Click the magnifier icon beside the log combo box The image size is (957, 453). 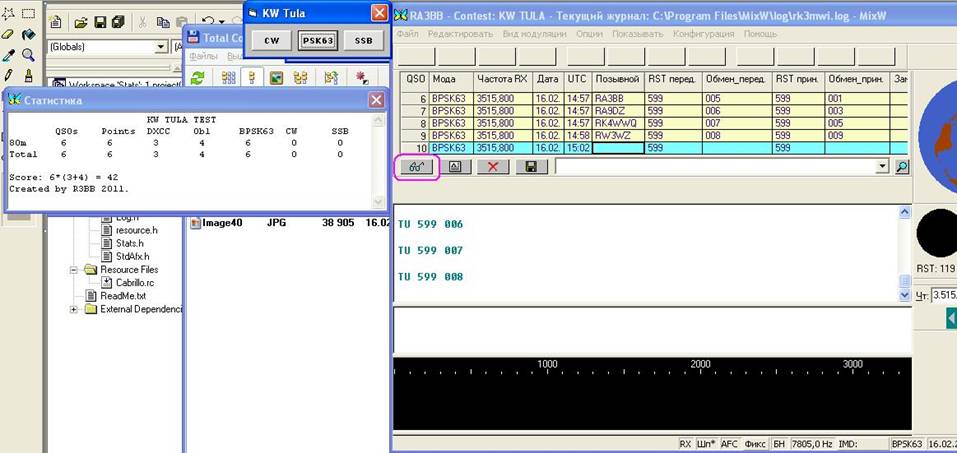902,167
